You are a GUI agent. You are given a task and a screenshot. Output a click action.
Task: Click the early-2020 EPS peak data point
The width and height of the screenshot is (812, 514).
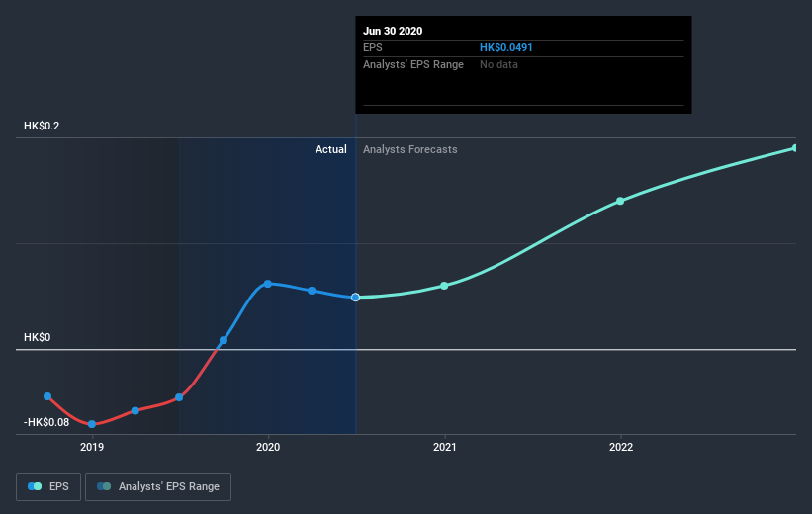(268, 284)
